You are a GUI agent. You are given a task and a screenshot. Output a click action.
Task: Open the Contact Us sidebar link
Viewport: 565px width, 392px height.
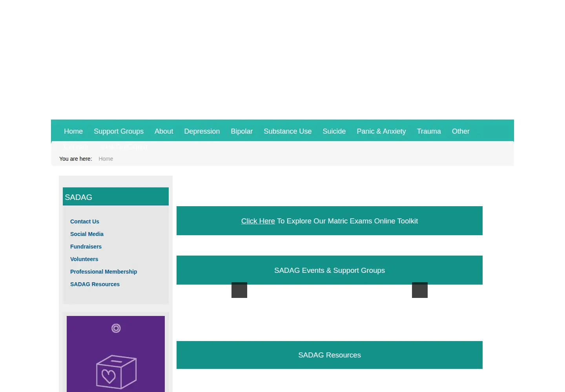85,221
